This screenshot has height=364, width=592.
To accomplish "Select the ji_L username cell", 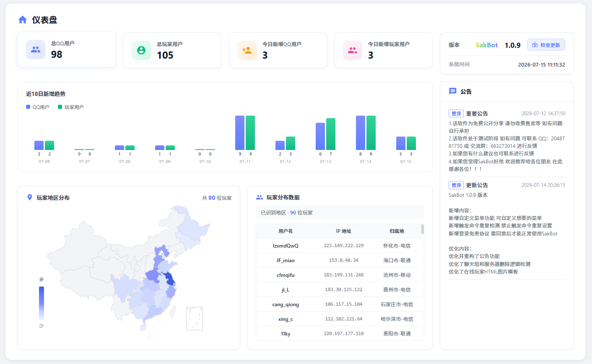I will tap(286, 290).
